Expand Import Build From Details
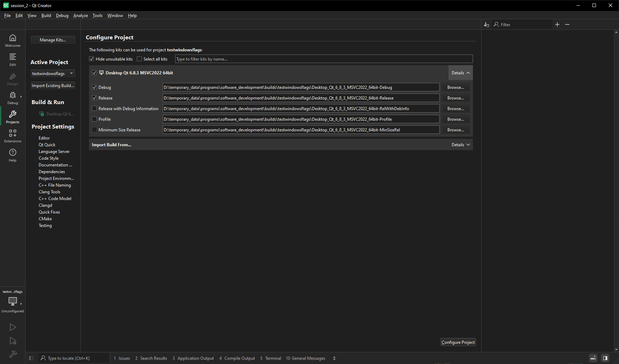The width and height of the screenshot is (619, 364). (461, 144)
